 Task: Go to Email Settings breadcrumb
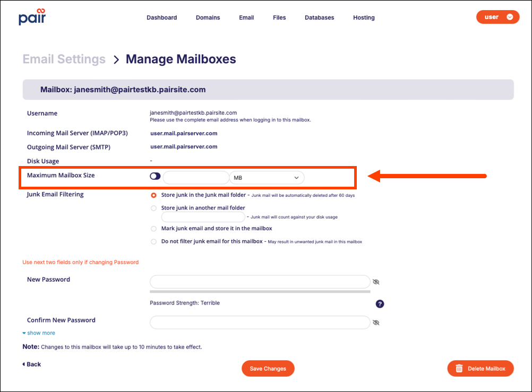(64, 59)
